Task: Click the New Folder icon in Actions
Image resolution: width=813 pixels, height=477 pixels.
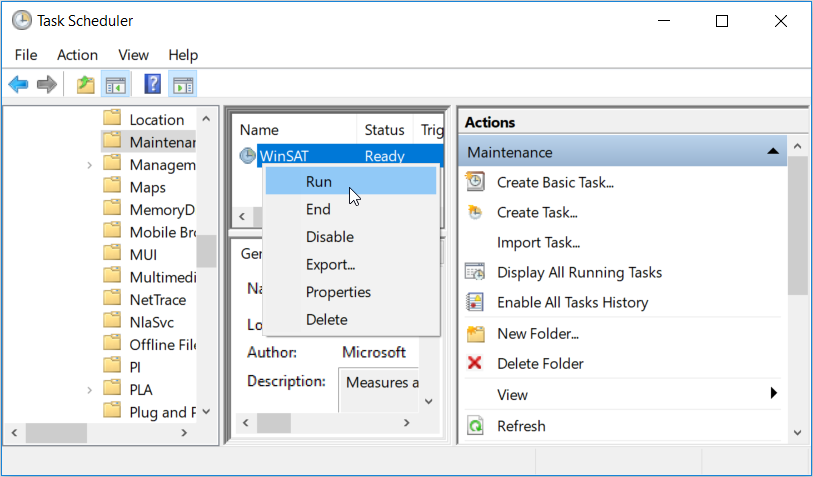Action: point(475,333)
